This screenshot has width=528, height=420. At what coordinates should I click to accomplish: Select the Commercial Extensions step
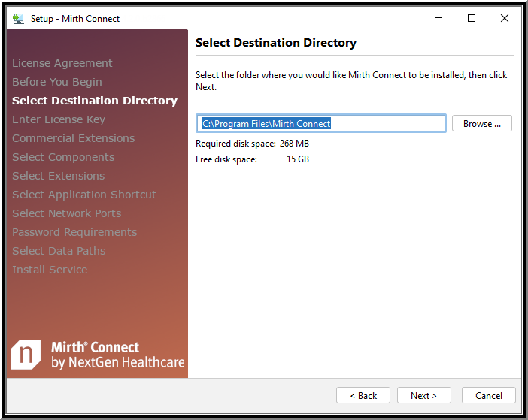click(x=74, y=138)
